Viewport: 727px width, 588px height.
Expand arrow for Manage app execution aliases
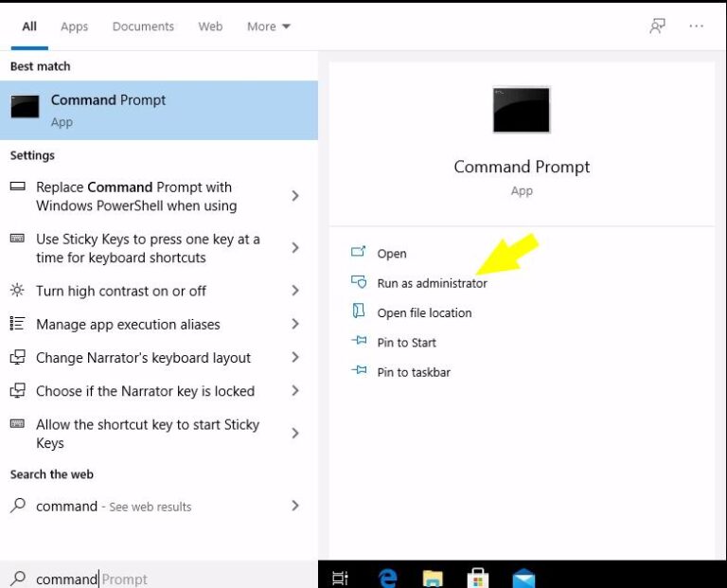[x=295, y=324]
